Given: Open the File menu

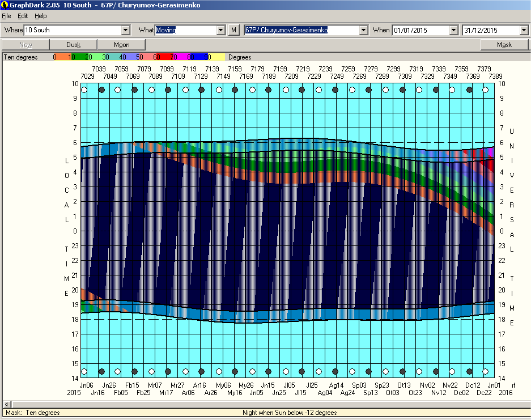Looking at the screenshot, I should [7, 16].
